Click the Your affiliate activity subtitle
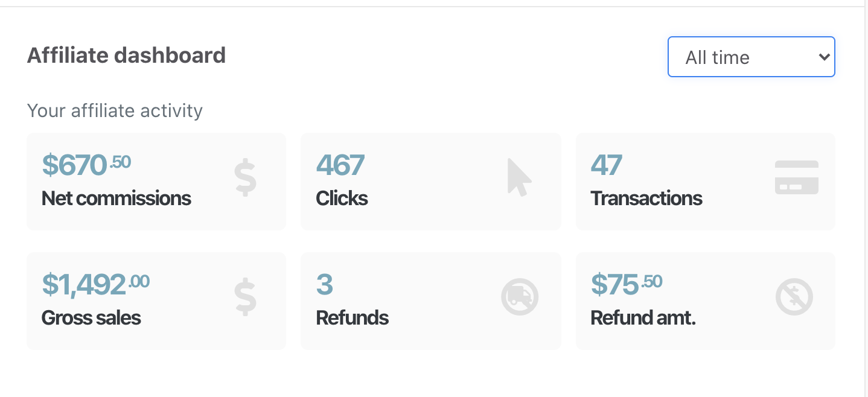This screenshot has height=397, width=868. [x=115, y=111]
